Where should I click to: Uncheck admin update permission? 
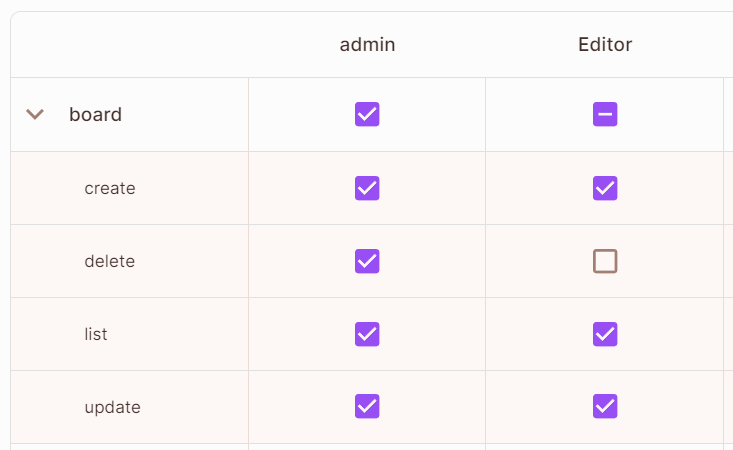[367, 407]
